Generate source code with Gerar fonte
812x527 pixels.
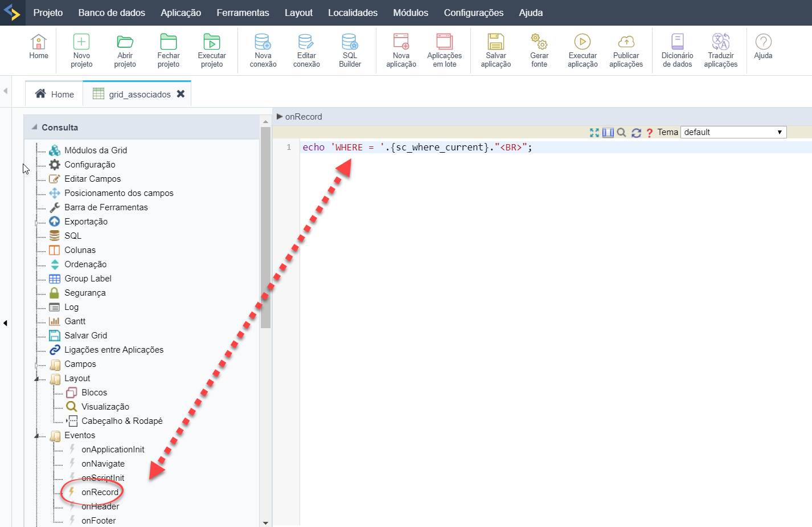click(x=539, y=51)
